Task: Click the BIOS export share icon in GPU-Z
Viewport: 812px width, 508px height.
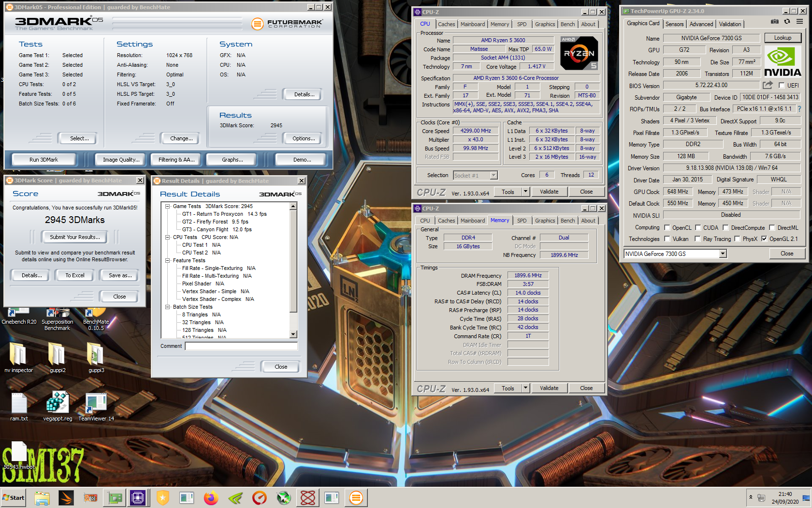Action: coord(768,85)
